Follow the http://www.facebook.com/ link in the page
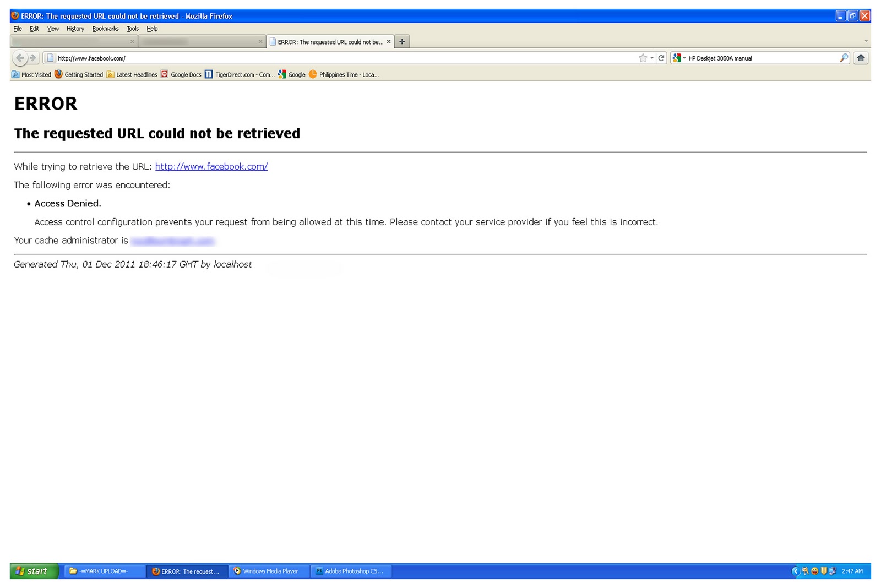This screenshot has width=881, height=588. coord(211,166)
